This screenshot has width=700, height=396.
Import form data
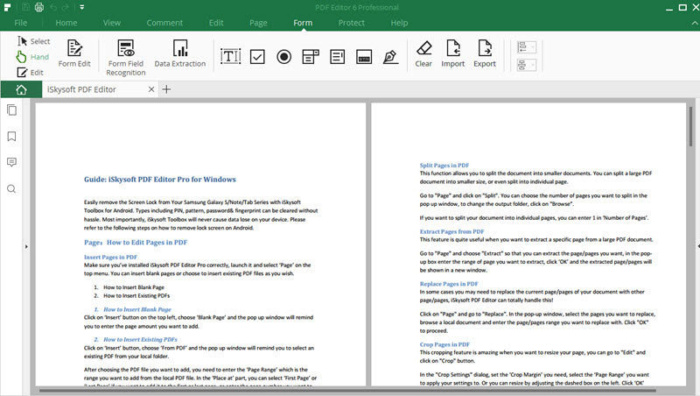click(x=453, y=54)
